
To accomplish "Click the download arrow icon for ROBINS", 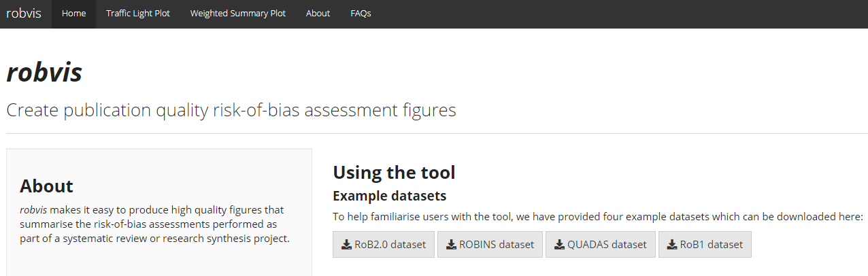I will 451,245.
